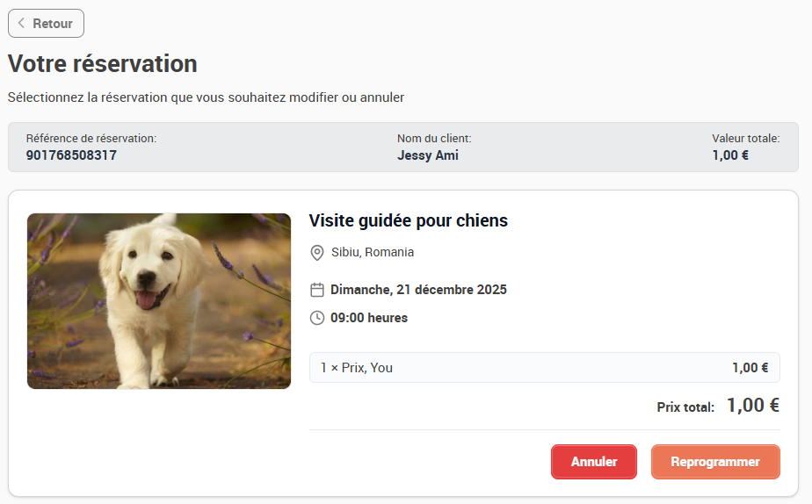Click the Valeur totale amount 1,00 €
The image size is (812, 504).
730,155
